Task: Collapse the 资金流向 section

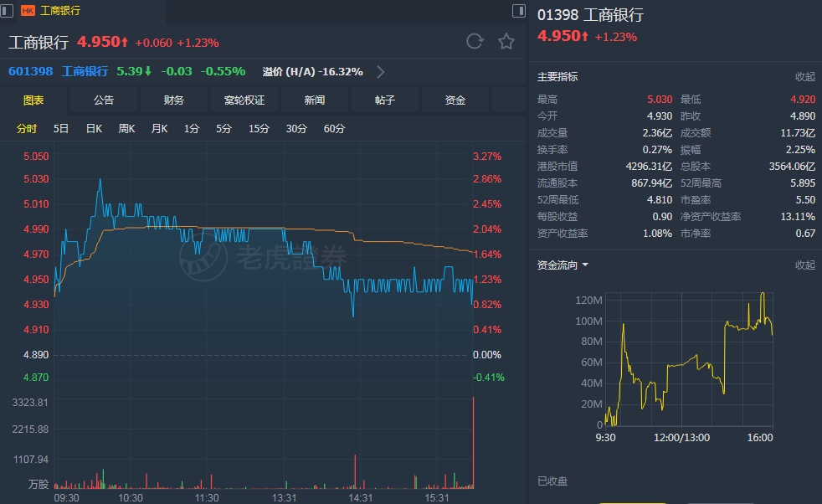Action: (x=804, y=265)
